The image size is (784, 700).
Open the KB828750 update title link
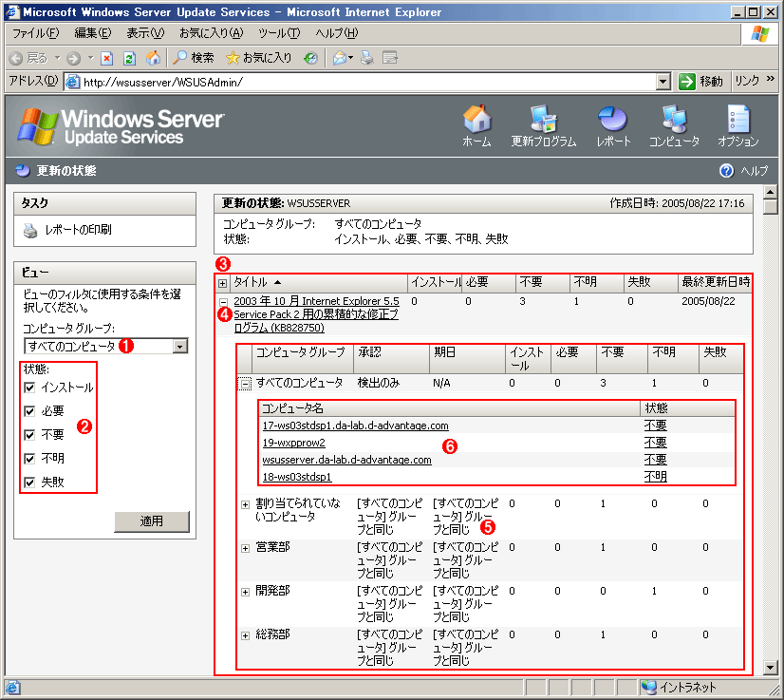316,314
